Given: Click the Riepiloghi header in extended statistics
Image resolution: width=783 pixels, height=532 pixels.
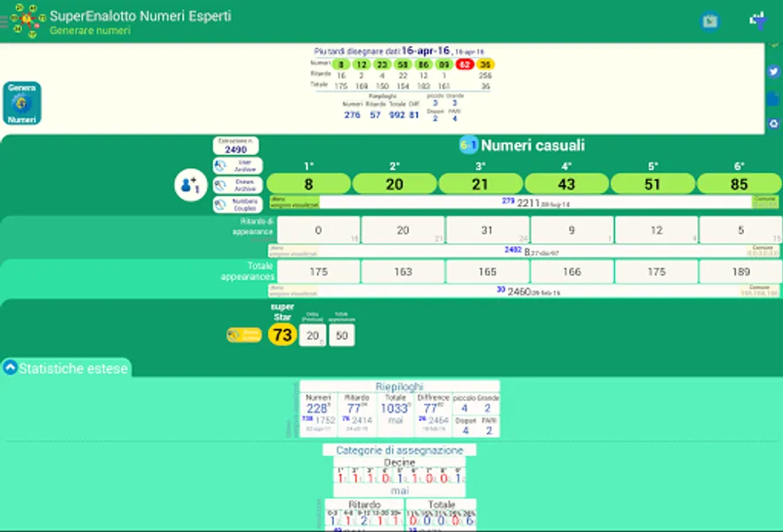Looking at the screenshot, I should point(399,387).
